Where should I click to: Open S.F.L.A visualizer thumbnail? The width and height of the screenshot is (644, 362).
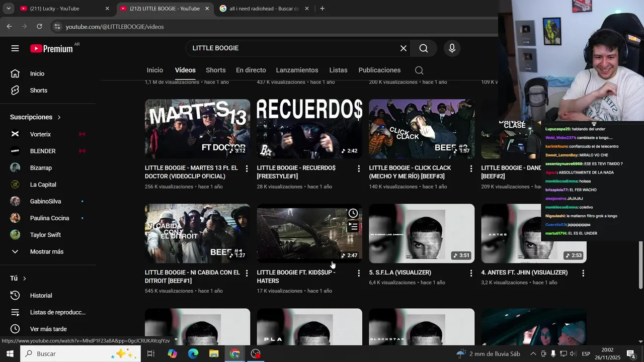point(422,233)
